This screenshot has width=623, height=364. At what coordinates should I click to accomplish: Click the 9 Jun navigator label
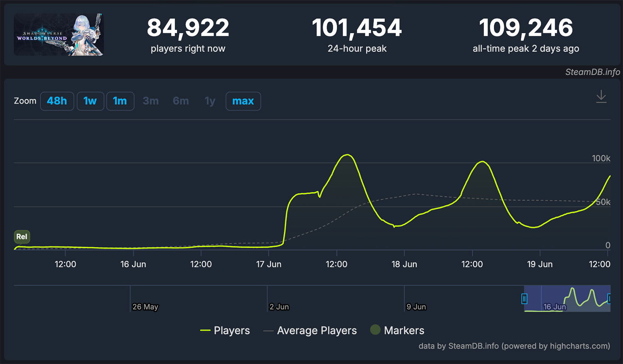tap(416, 307)
